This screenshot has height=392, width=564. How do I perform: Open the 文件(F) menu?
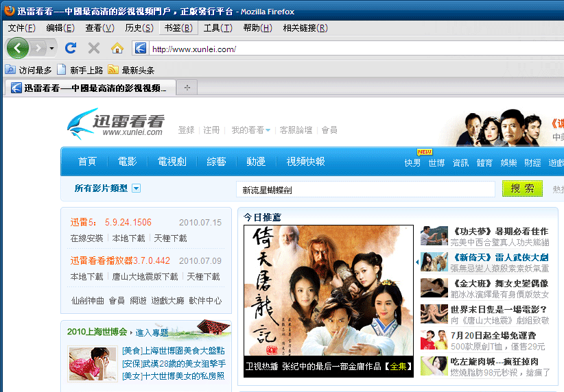pyautogui.click(x=21, y=28)
